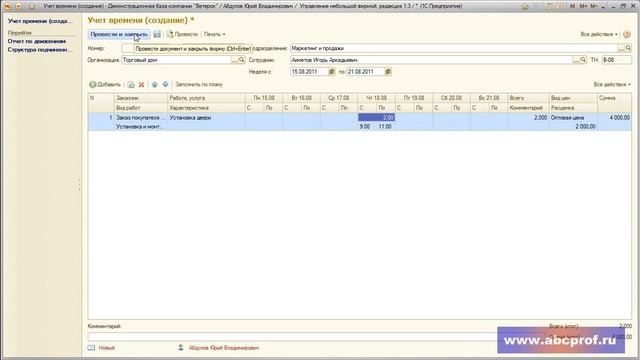Screen dimensions: 640x360
Task: Click the Заказчик column header
Action: 141,98
